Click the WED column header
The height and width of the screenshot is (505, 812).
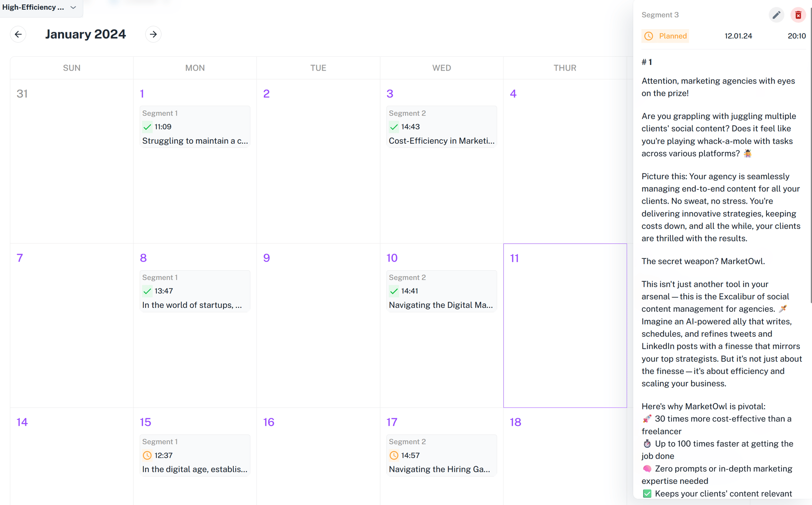coord(442,68)
